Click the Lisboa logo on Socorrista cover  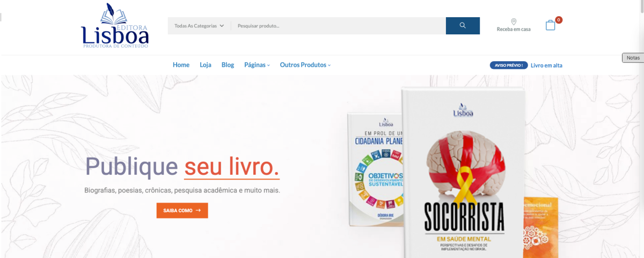point(462,110)
